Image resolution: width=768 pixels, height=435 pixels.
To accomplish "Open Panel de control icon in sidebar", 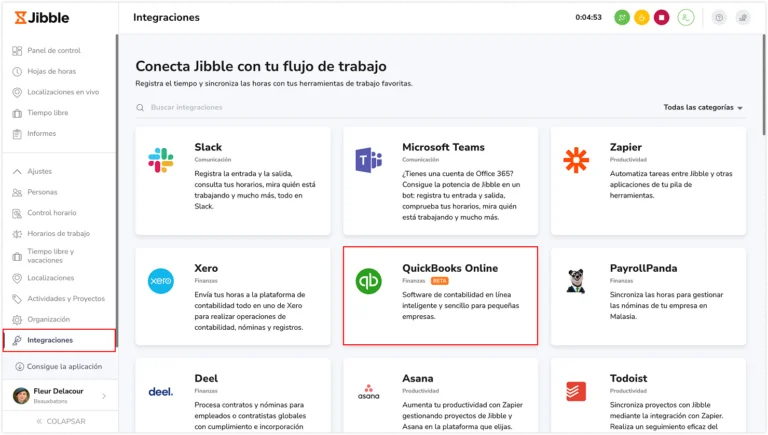I will [x=17, y=50].
